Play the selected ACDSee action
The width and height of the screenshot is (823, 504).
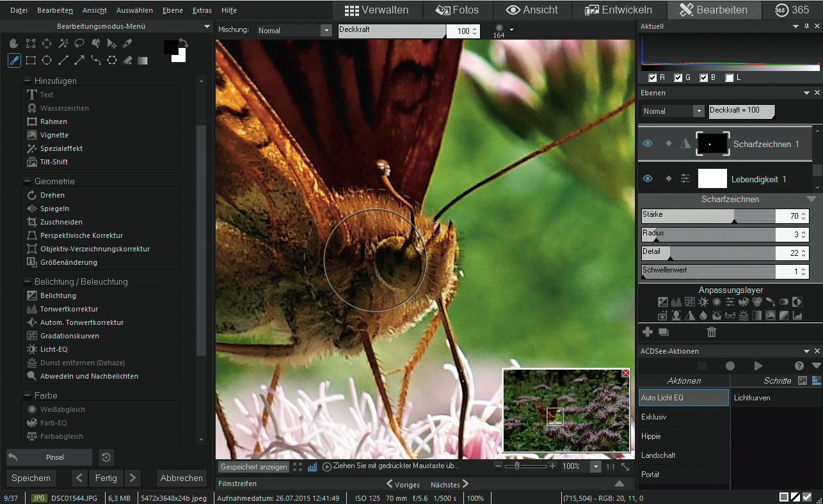[758, 366]
